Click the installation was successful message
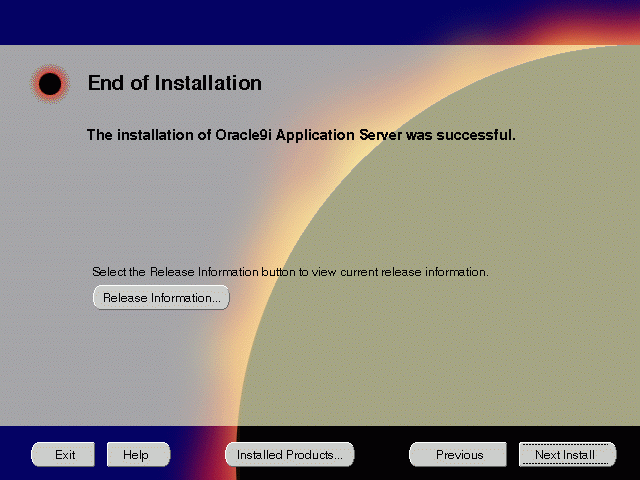 tap(301, 135)
